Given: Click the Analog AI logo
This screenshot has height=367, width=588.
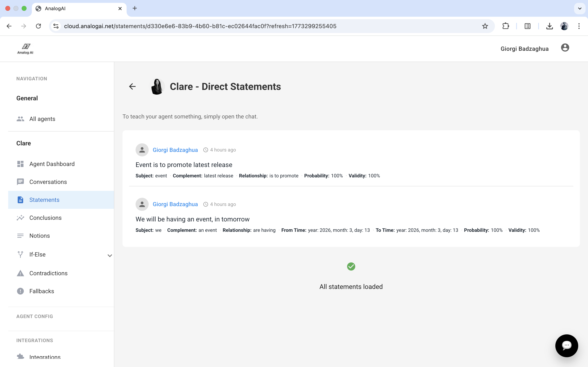Looking at the screenshot, I should click(25, 49).
